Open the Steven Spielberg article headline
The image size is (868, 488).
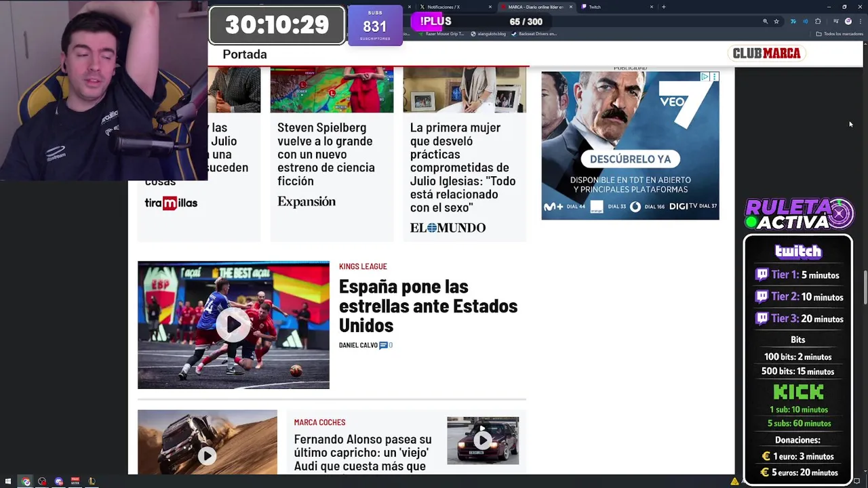coord(326,154)
